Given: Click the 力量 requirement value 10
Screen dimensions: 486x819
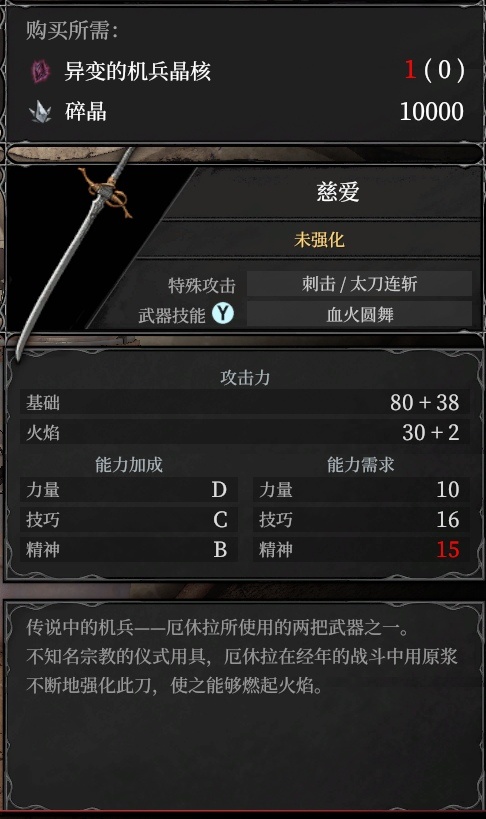Looking at the screenshot, I should (448, 490).
